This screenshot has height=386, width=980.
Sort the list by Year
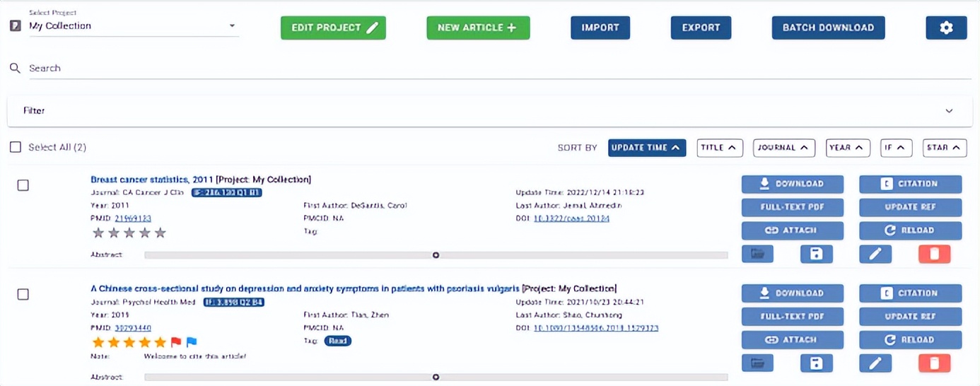(848, 148)
